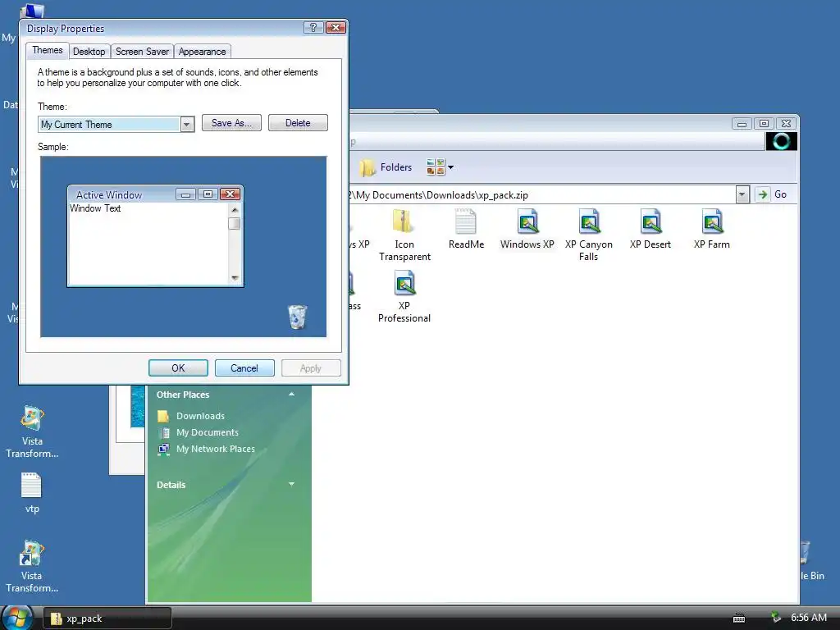Open the address bar dropdown arrow
Viewport: 840px width, 630px height.
pyautogui.click(x=742, y=194)
